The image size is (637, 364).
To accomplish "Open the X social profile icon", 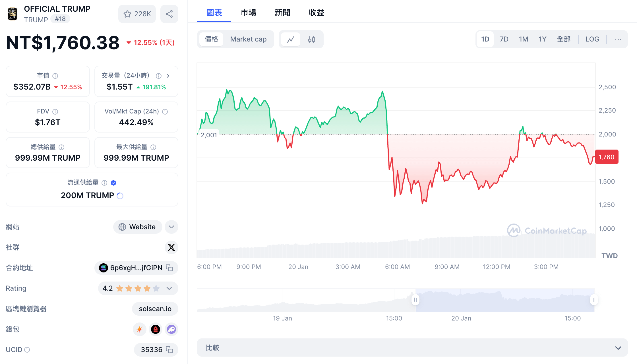I will click(x=171, y=247).
